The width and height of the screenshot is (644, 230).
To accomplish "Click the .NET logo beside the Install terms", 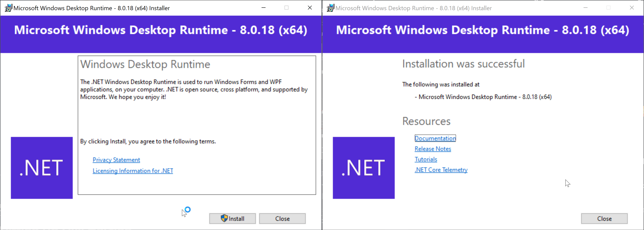I will (42, 168).
